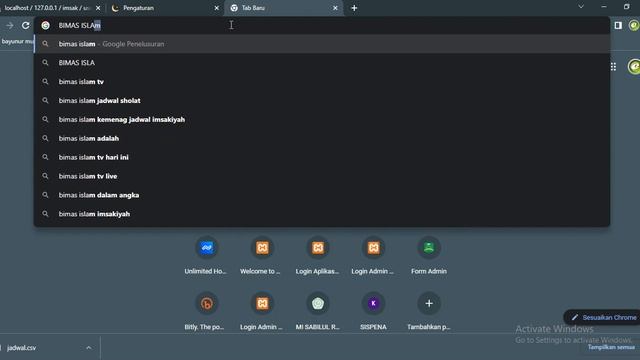The width and height of the screenshot is (640, 360).
Task: Open a new tab with the plus button
Action: [x=354, y=8]
